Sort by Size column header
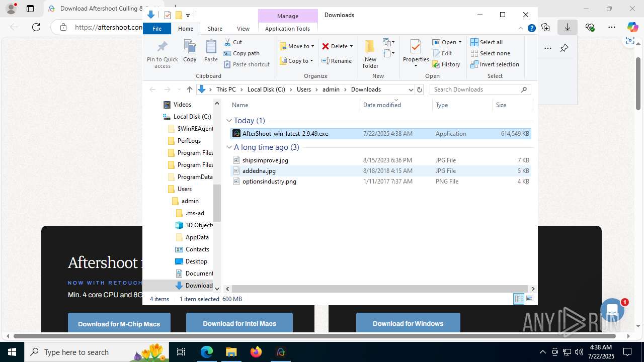 pyautogui.click(x=512, y=105)
